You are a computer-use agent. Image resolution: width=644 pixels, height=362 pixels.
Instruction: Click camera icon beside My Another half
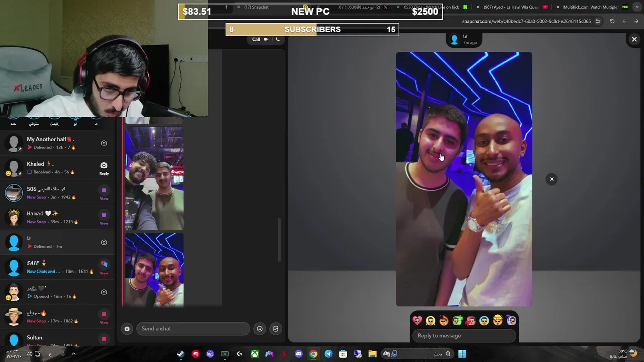pos(104,143)
